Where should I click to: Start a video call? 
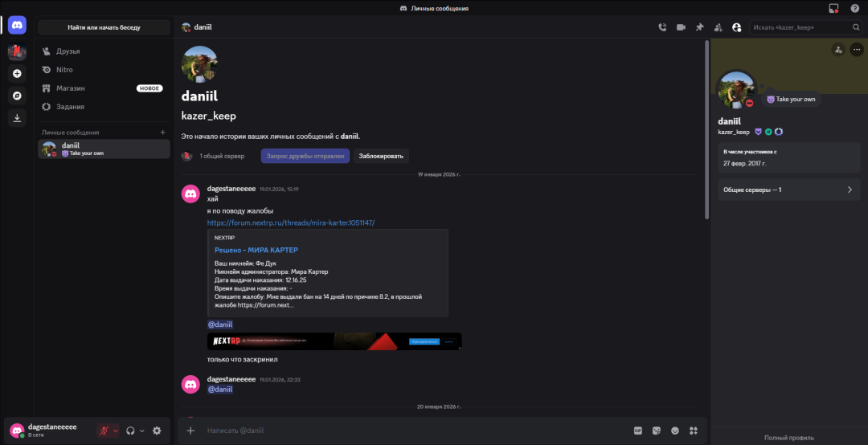tap(681, 27)
